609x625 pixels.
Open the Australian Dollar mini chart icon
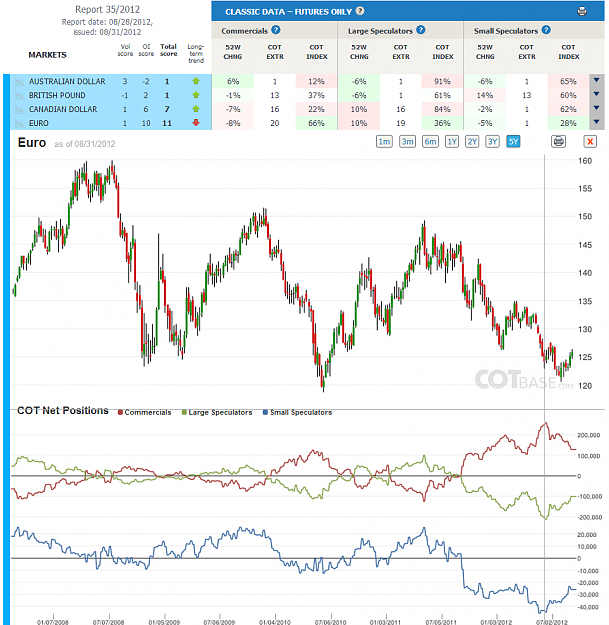pos(19,82)
